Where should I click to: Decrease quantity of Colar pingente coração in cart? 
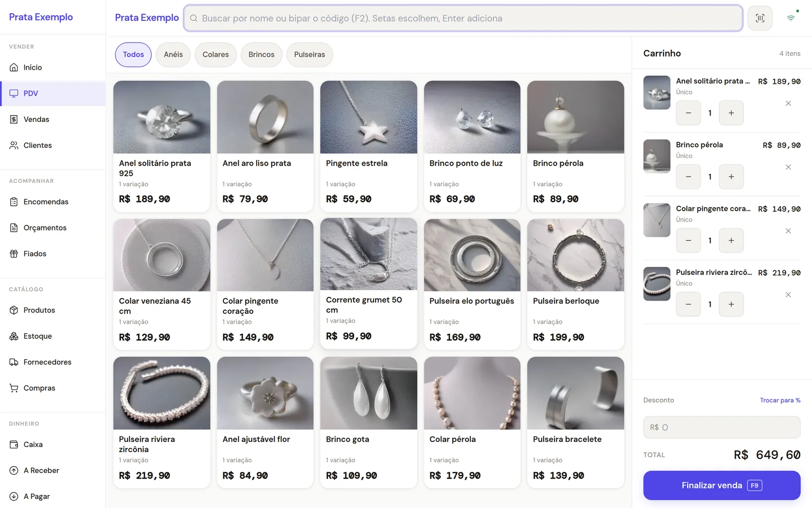click(x=688, y=240)
